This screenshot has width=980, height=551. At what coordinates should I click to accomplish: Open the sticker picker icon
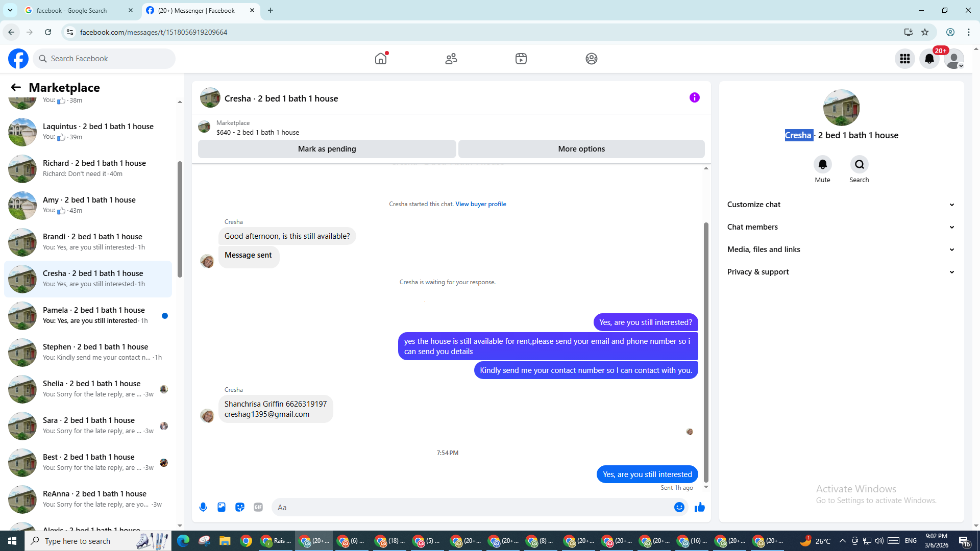pos(240,507)
